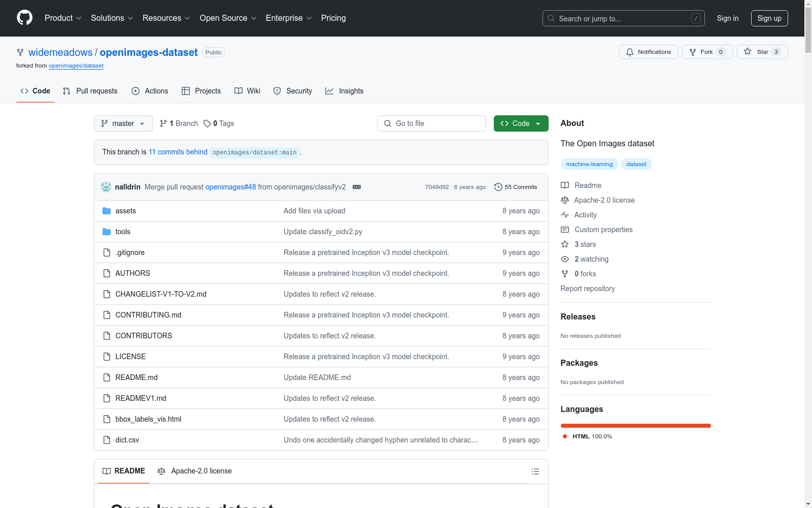Click the stars icon in About
812x508 pixels.
(565, 244)
